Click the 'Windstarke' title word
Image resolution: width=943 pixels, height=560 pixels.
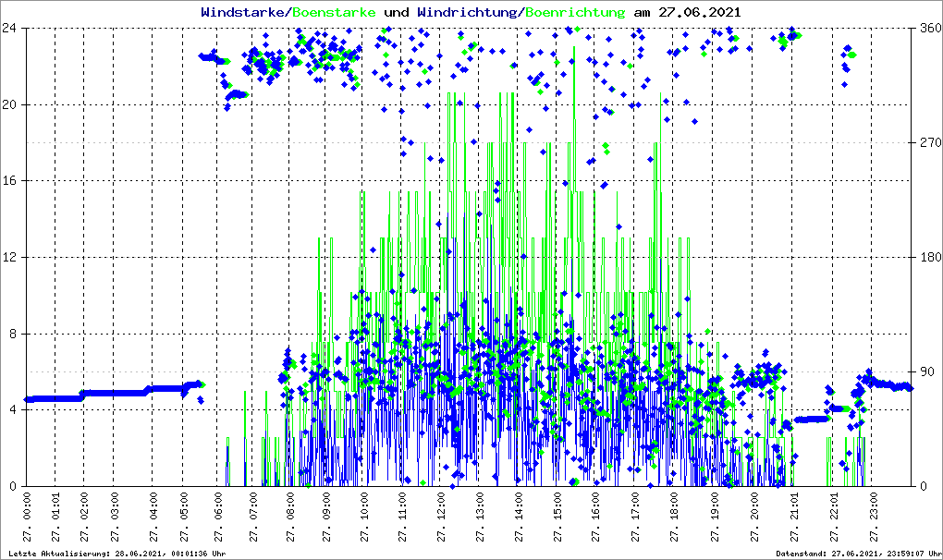245,12
